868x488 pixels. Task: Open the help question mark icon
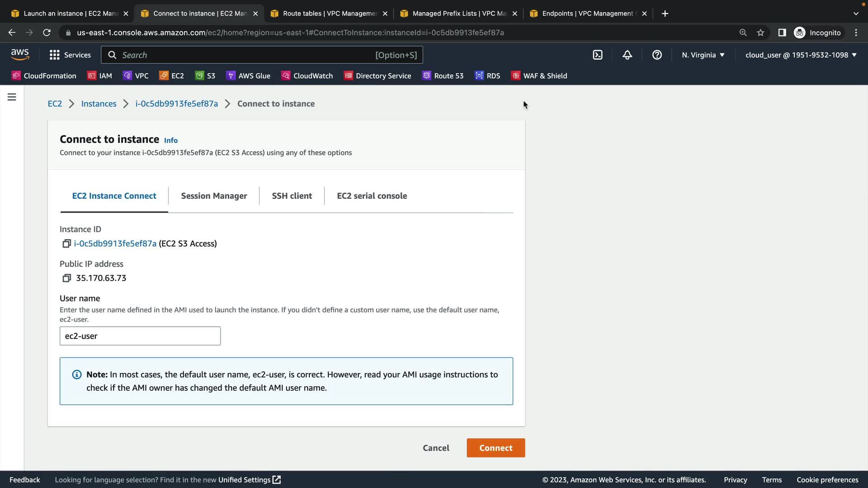click(x=657, y=55)
